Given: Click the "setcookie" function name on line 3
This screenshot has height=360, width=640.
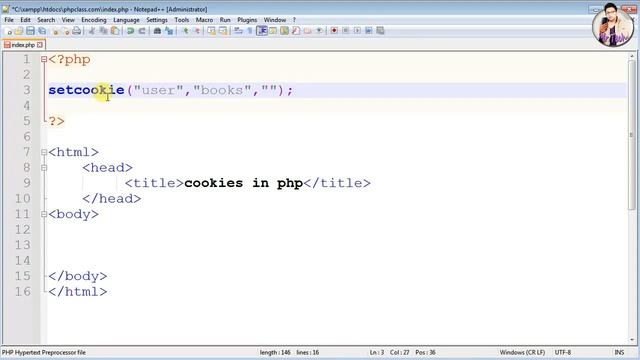Looking at the screenshot, I should coord(86,90).
